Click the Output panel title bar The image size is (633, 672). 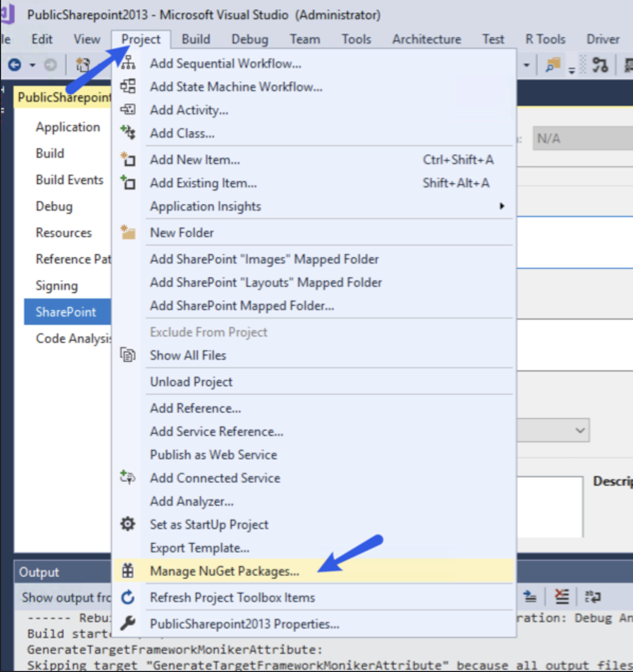tap(63, 572)
